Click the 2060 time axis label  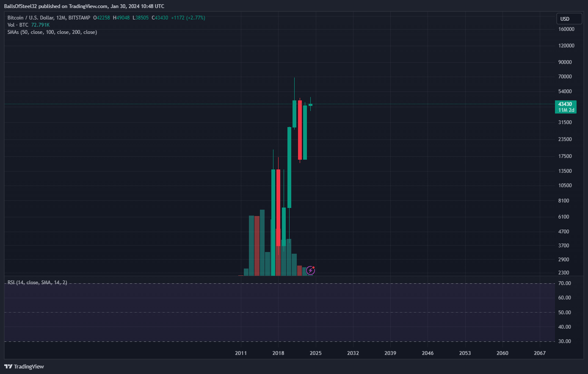point(502,353)
